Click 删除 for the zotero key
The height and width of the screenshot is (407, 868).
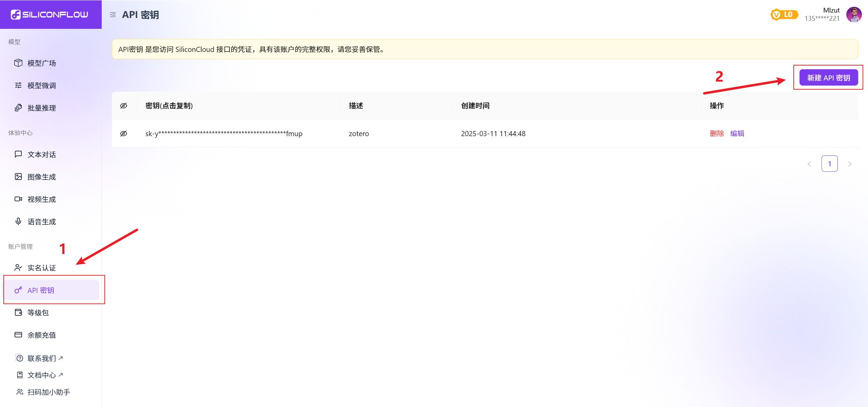pyautogui.click(x=717, y=133)
